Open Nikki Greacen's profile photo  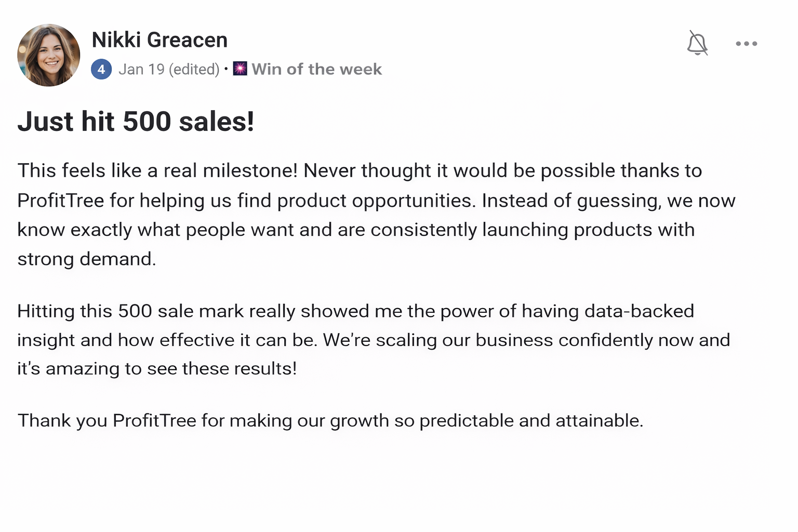coord(49,55)
